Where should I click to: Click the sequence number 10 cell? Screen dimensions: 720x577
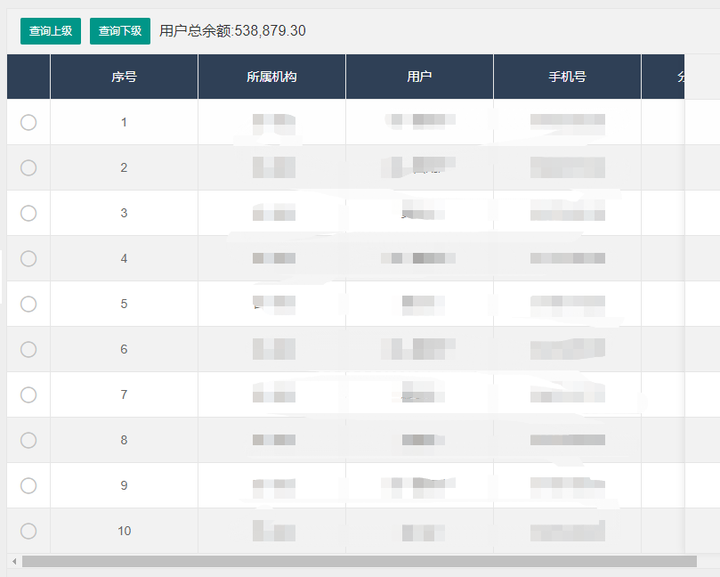pyautogui.click(x=124, y=531)
